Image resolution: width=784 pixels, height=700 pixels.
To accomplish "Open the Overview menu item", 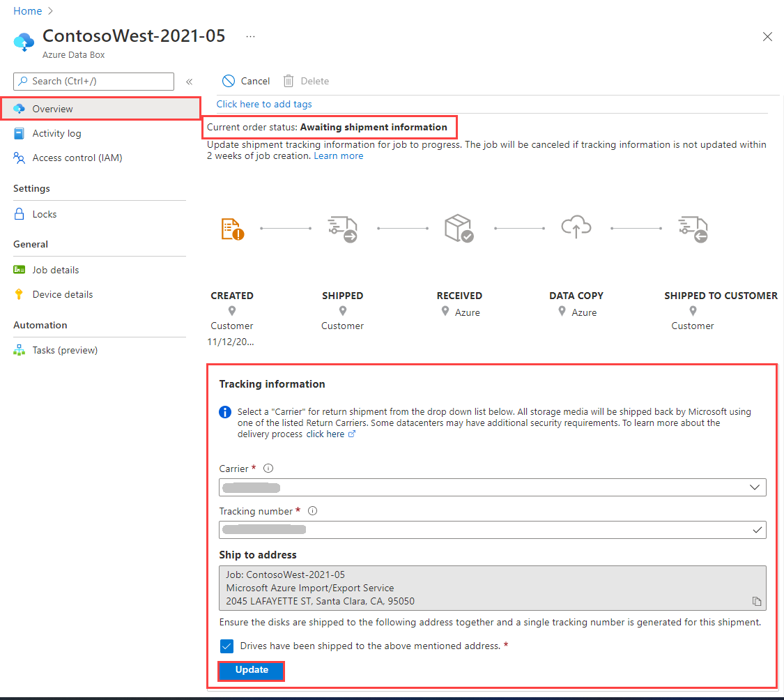I will click(100, 109).
